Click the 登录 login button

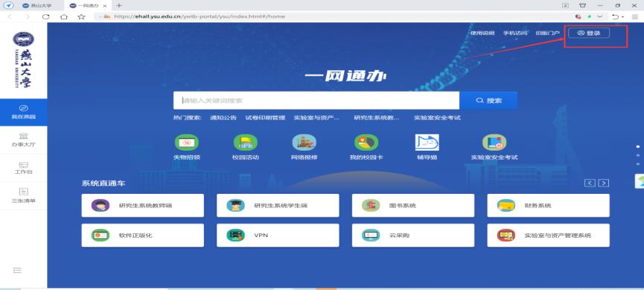coord(589,33)
